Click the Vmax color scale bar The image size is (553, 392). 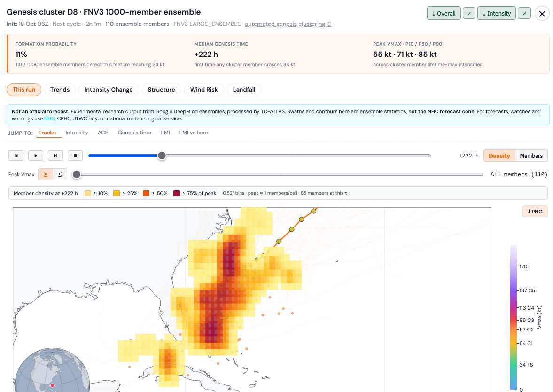point(514,317)
